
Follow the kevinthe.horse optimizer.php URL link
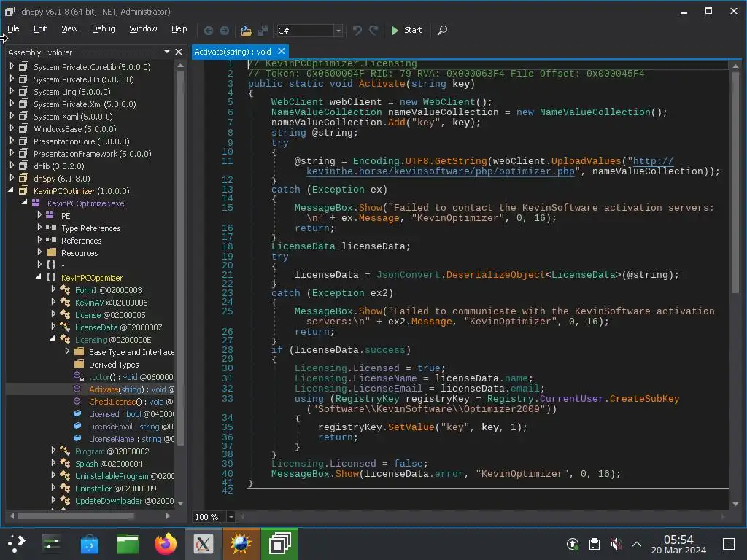tap(440, 171)
